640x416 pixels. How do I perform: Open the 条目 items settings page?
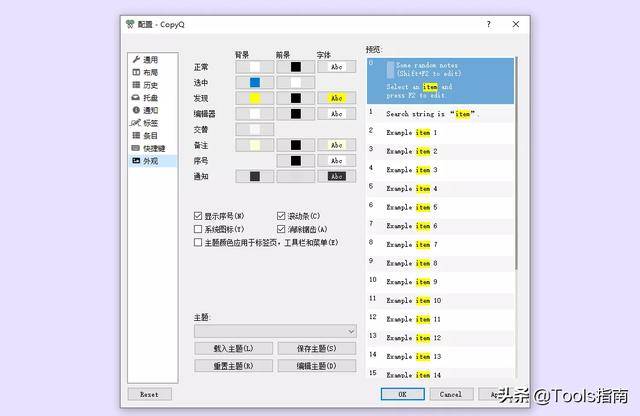coord(152,136)
